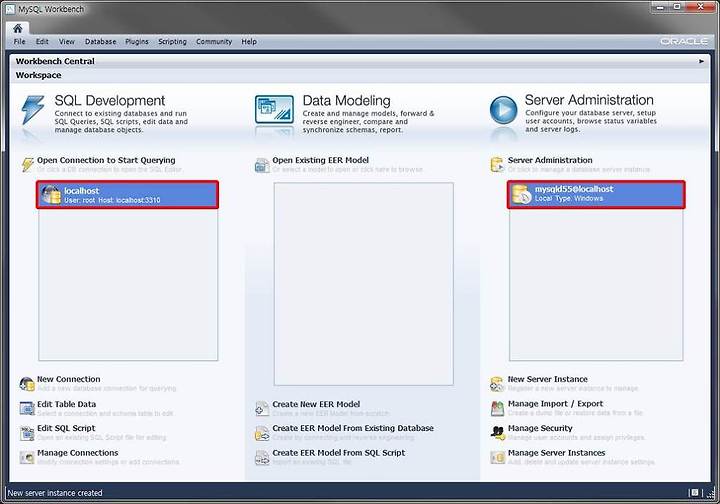
Task: Click Open Connection to Start Querying icon
Action: tap(28, 164)
